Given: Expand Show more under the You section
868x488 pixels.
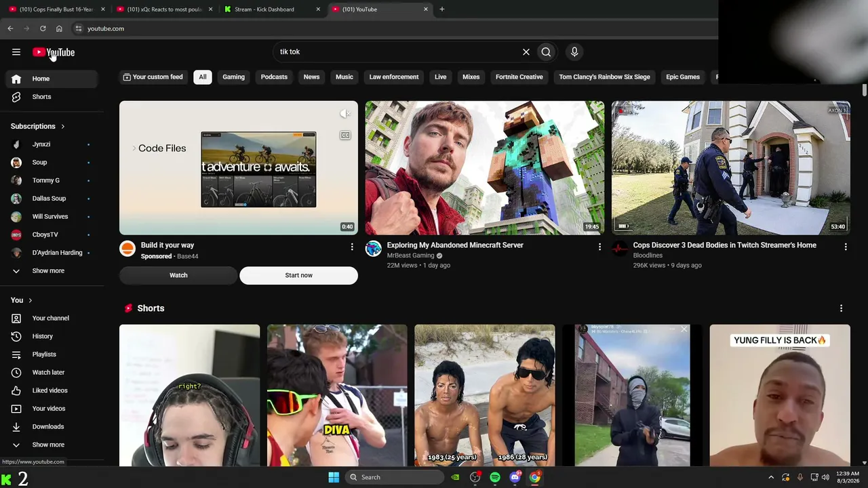Looking at the screenshot, I should point(52,445).
